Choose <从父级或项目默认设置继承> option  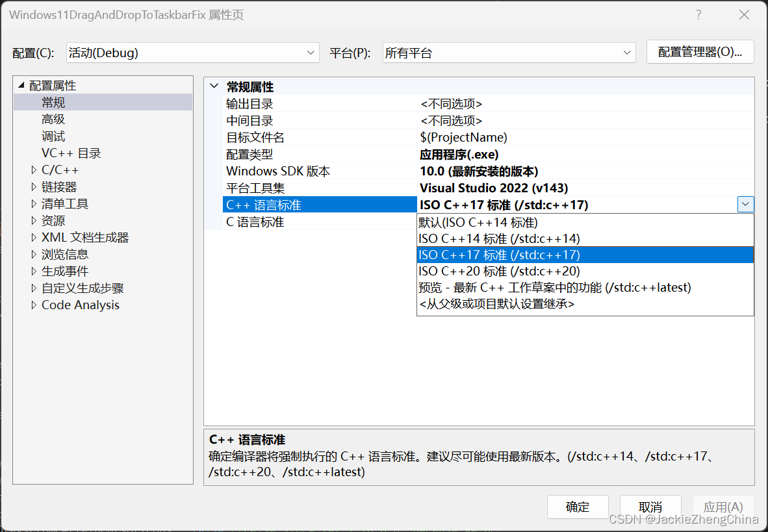pyautogui.click(x=585, y=304)
